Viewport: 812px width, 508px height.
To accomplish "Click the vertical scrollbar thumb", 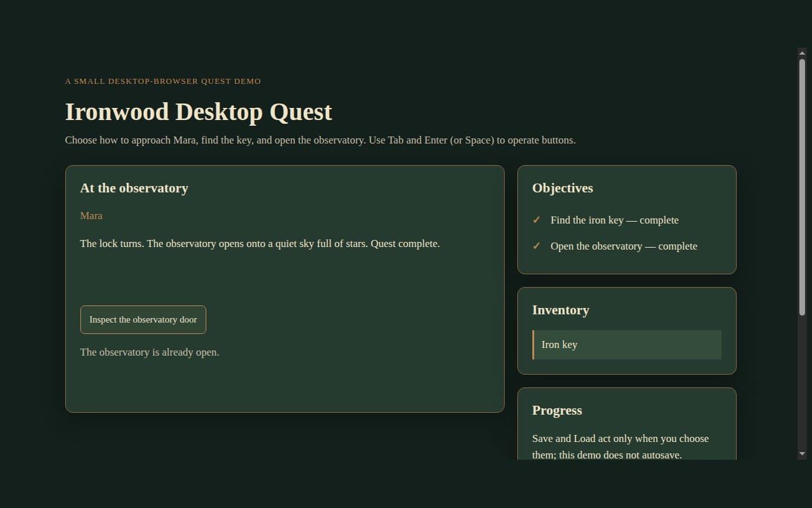I will 802,187.
